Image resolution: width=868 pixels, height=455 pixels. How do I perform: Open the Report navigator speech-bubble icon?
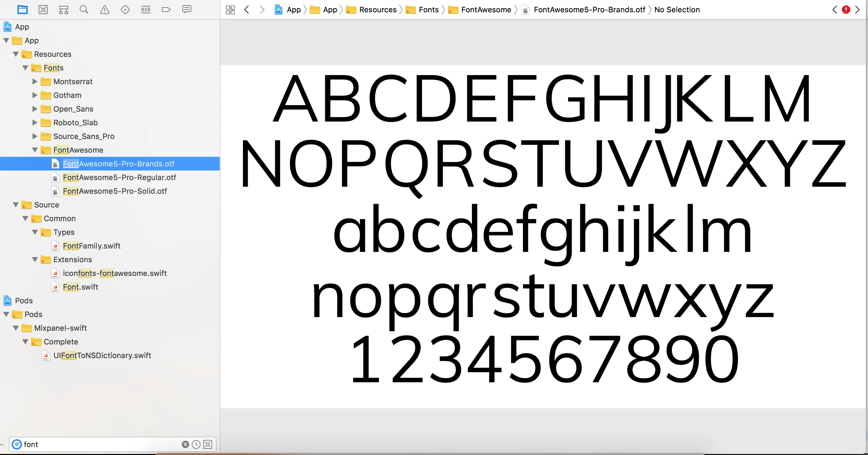187,10
